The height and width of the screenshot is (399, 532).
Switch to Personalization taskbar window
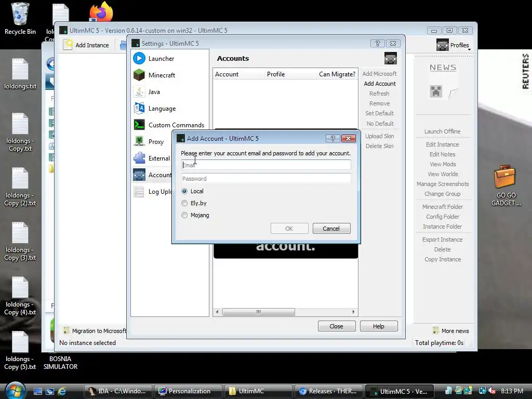pos(188,391)
